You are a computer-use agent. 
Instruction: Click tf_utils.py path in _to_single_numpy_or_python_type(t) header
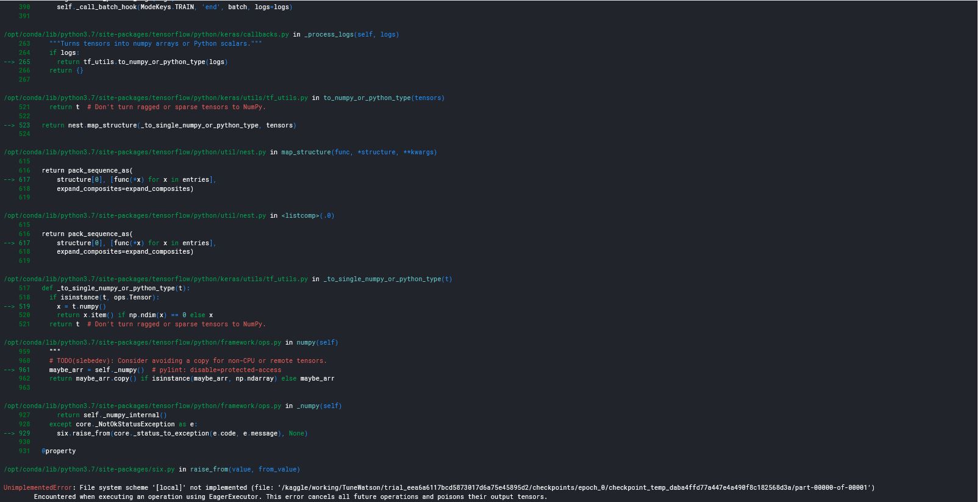(x=156, y=279)
